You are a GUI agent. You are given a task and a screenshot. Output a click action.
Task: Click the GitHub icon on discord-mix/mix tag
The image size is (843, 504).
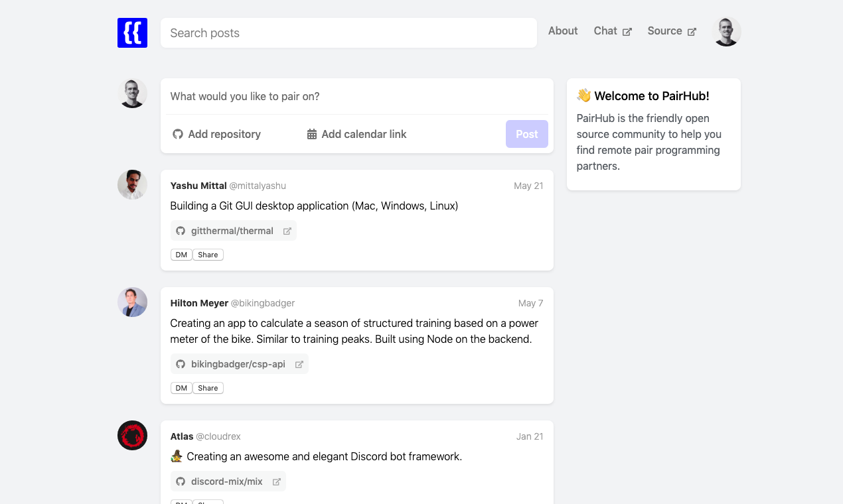coord(181,481)
